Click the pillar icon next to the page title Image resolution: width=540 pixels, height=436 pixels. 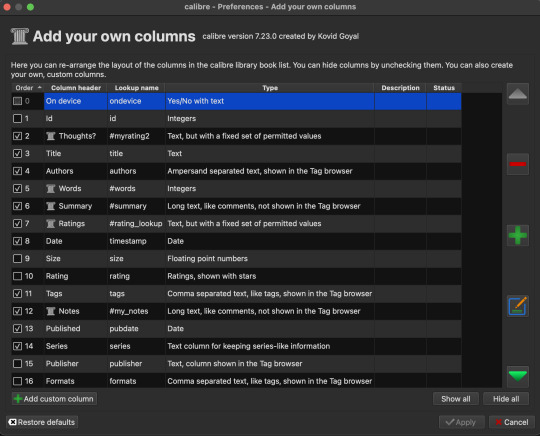(19, 36)
